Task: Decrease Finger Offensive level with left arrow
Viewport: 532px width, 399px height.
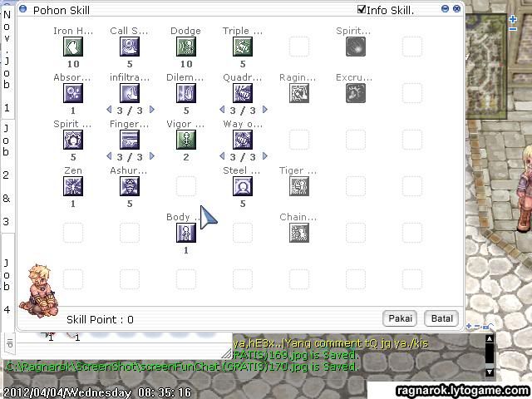Action: coord(109,156)
